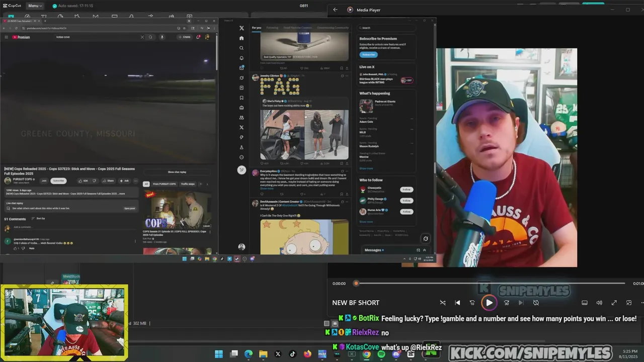644x362 pixels.
Task: Follow Nurse Aria on X
Action: (407, 212)
